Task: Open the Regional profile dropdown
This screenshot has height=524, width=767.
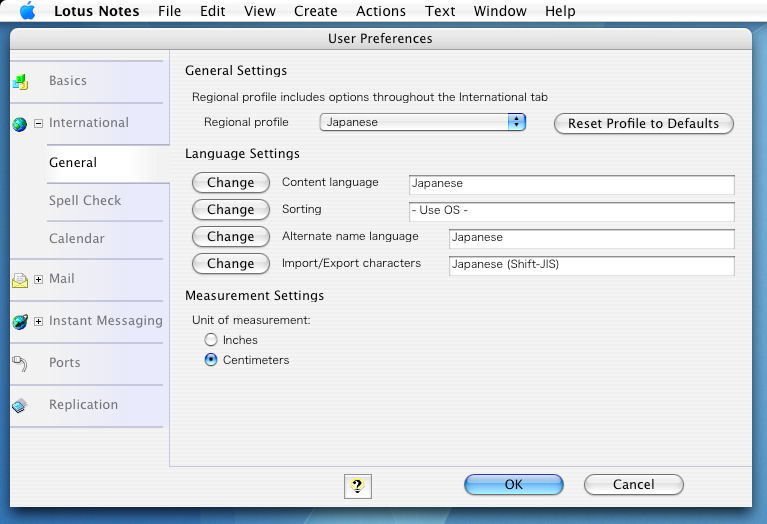Action: click(423, 122)
